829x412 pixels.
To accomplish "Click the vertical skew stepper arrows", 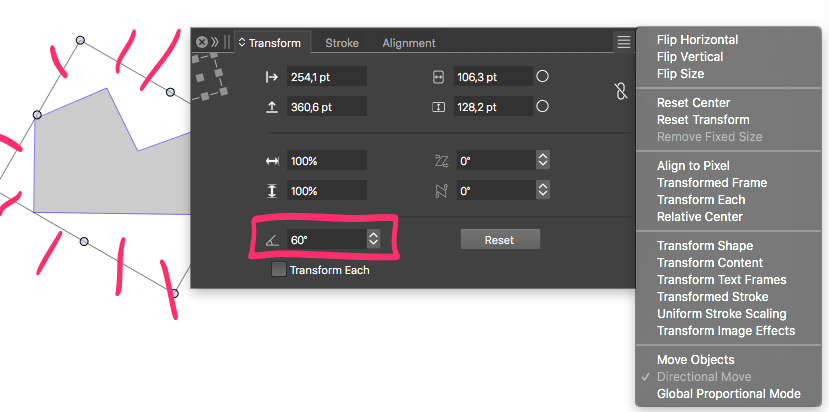I will coord(542,190).
